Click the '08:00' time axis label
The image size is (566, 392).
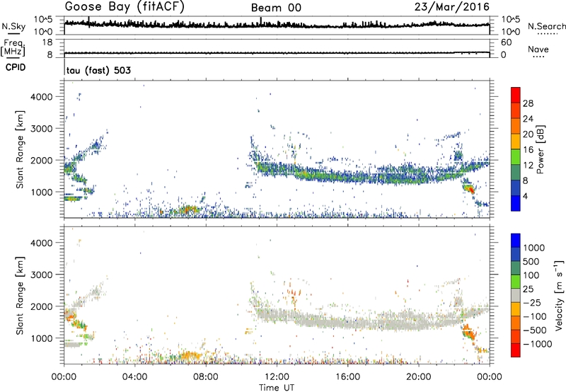pyautogui.click(x=206, y=377)
